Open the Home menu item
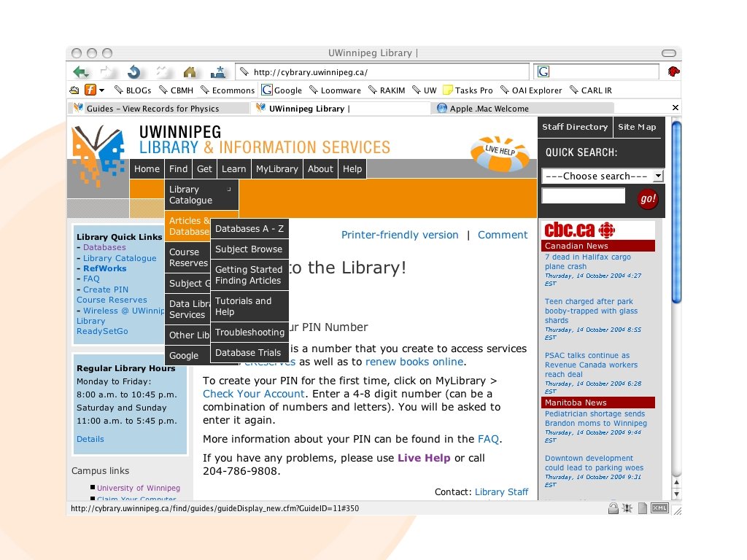Screen dimensions: 747x560 [x=147, y=169]
